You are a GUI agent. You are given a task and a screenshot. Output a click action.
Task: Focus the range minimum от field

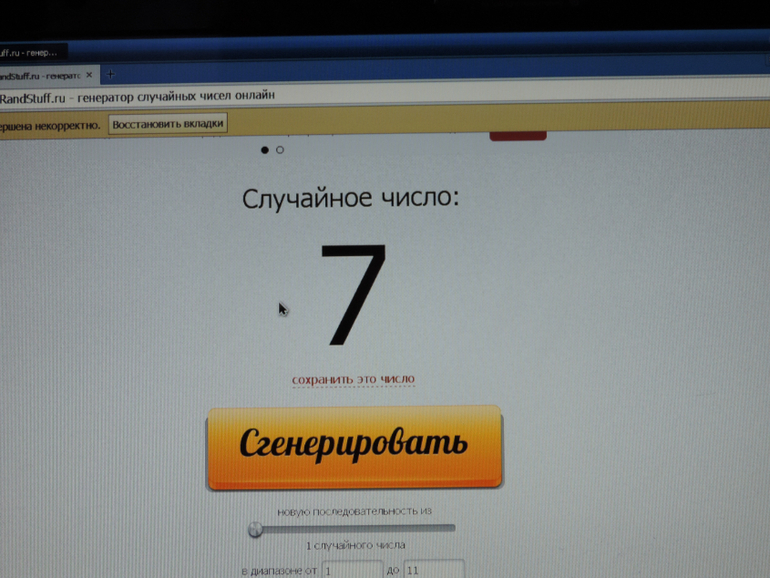tap(352, 570)
